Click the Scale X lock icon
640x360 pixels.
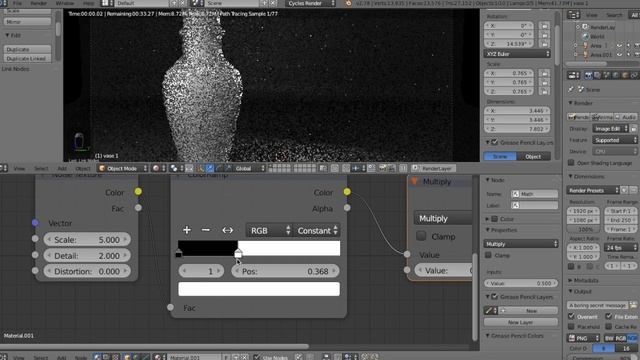click(x=544, y=73)
